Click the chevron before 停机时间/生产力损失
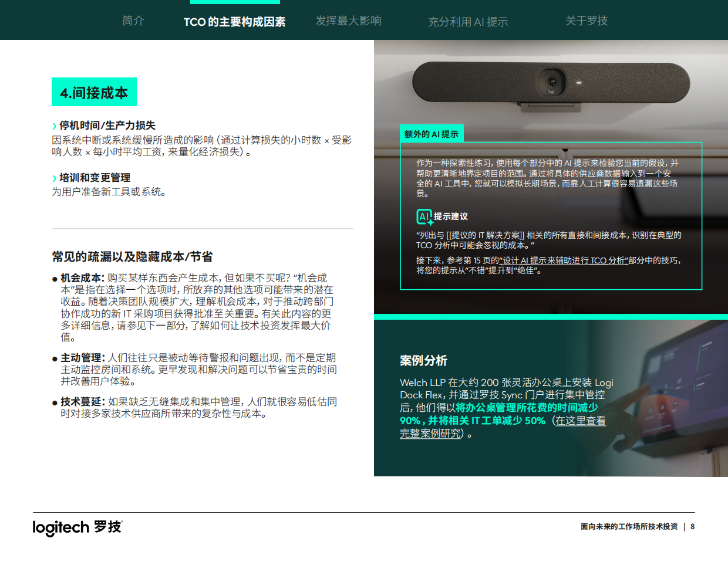Screen dimensions: 728x562 [54, 126]
